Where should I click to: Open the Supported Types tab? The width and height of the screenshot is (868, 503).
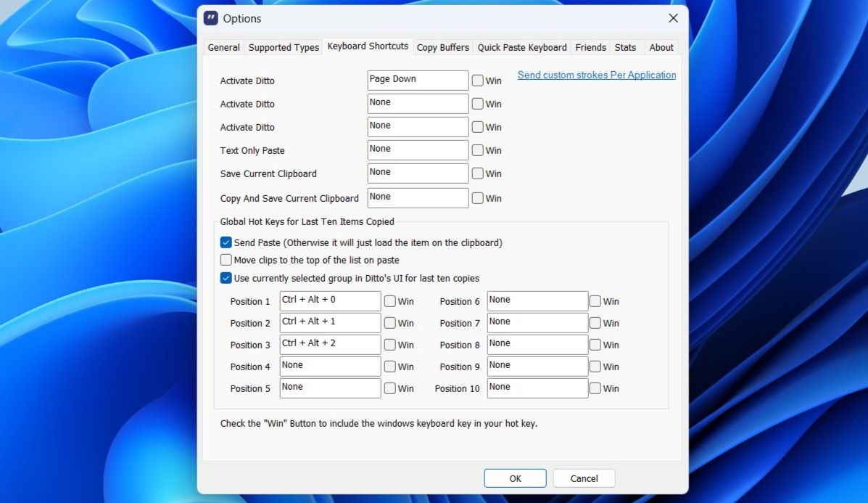pyautogui.click(x=283, y=46)
